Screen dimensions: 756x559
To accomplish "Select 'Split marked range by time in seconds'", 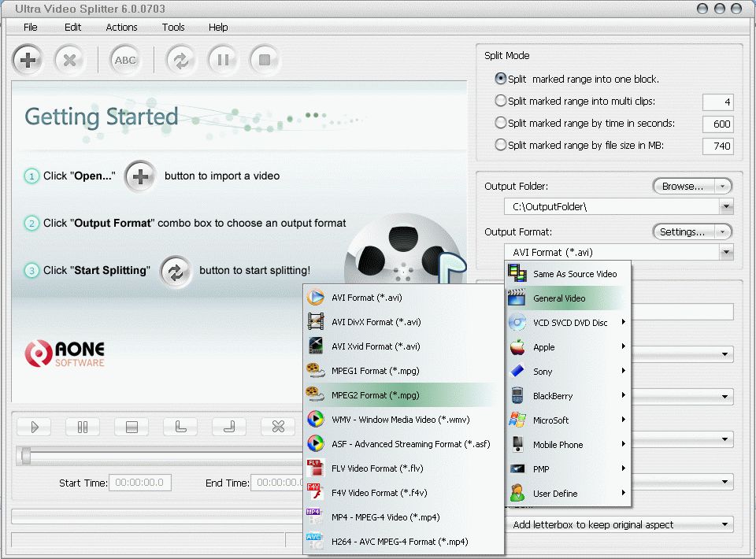I will click(x=501, y=123).
